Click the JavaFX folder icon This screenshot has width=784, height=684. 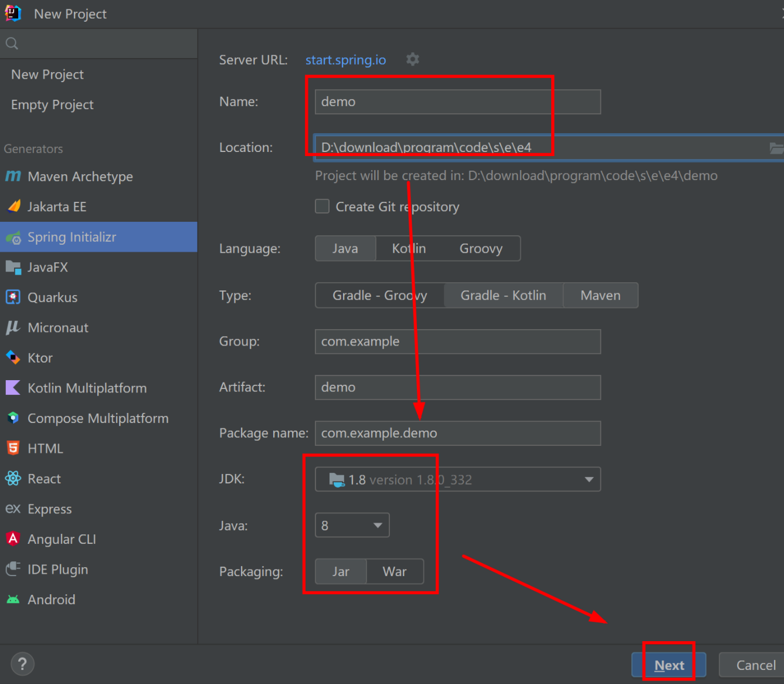coord(13,267)
